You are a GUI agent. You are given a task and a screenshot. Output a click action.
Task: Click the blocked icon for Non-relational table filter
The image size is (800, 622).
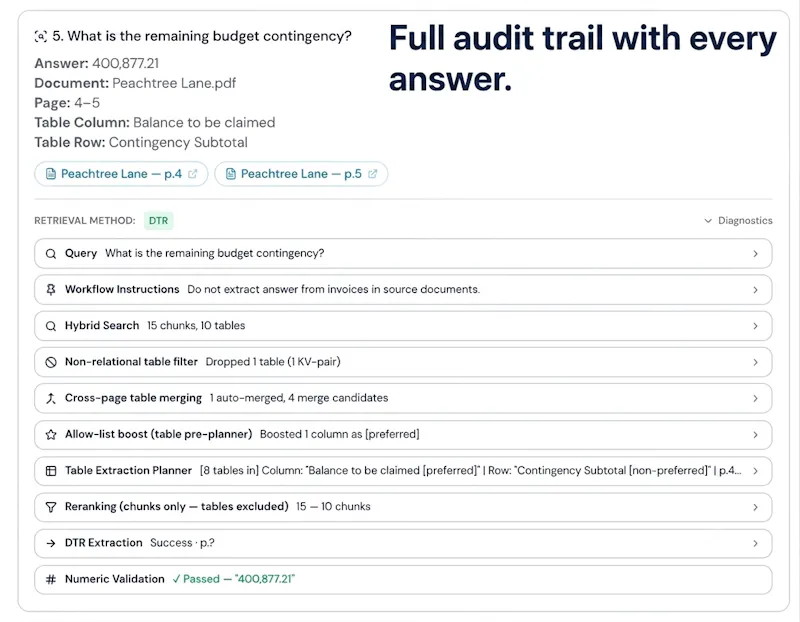[x=51, y=362]
